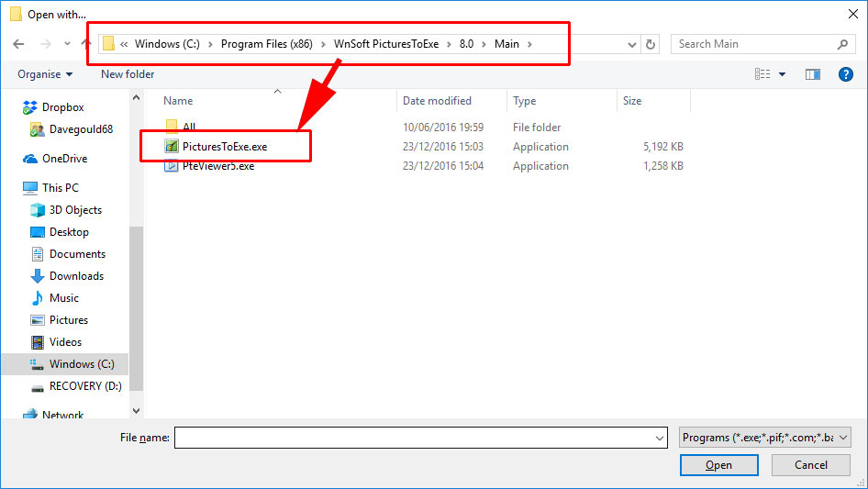Select This PC in the sidebar
Screen dimensions: 868x489
tap(61, 188)
